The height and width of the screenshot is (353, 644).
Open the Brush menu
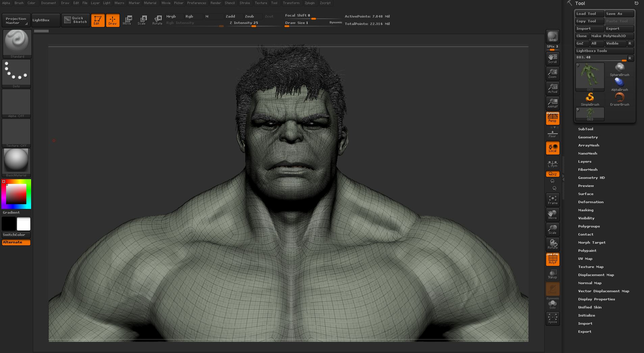19,3
